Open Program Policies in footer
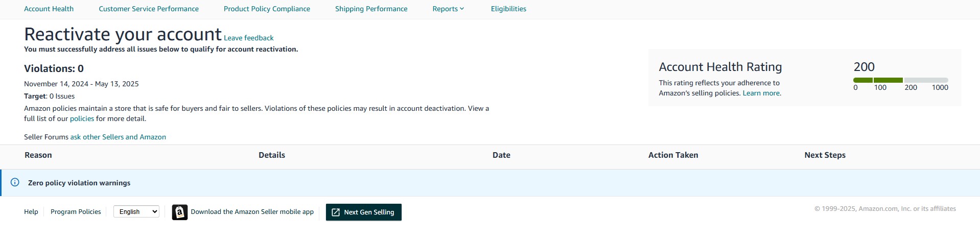The image size is (980, 241). [x=76, y=211]
